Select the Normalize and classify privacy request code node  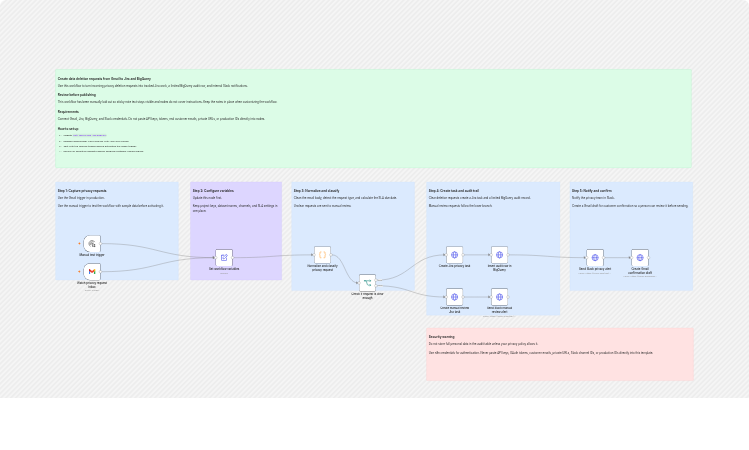click(x=322, y=255)
